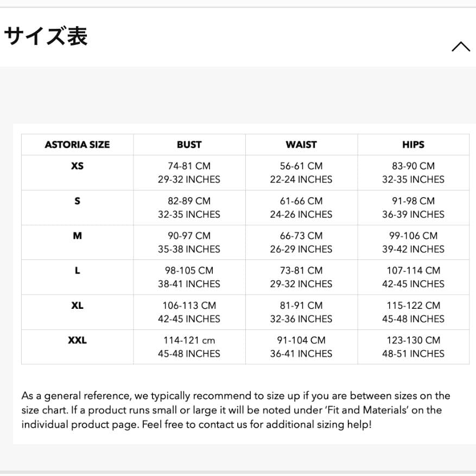The image size is (476, 476).
Task: Select the L size row label
Action: 77,270
